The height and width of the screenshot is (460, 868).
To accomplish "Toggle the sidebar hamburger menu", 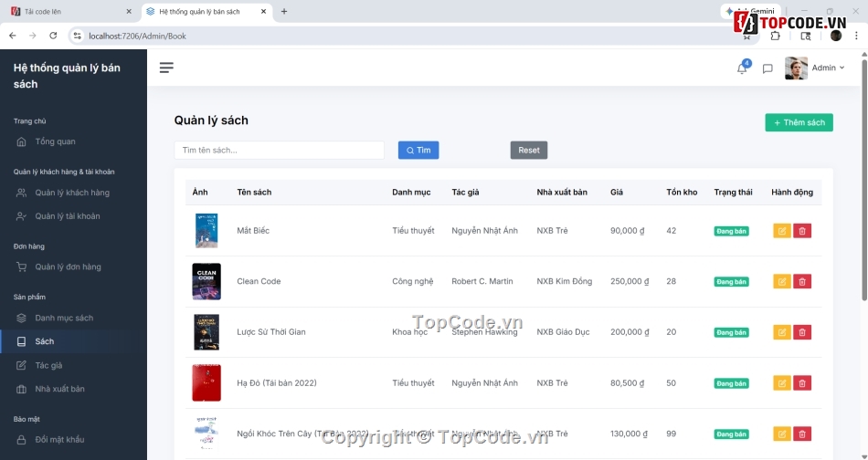I will click(x=166, y=68).
